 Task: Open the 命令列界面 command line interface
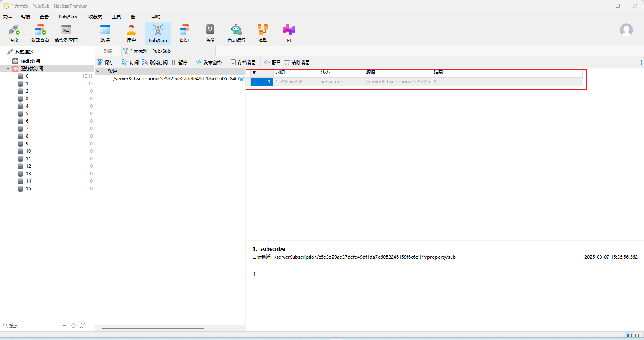pos(66,33)
